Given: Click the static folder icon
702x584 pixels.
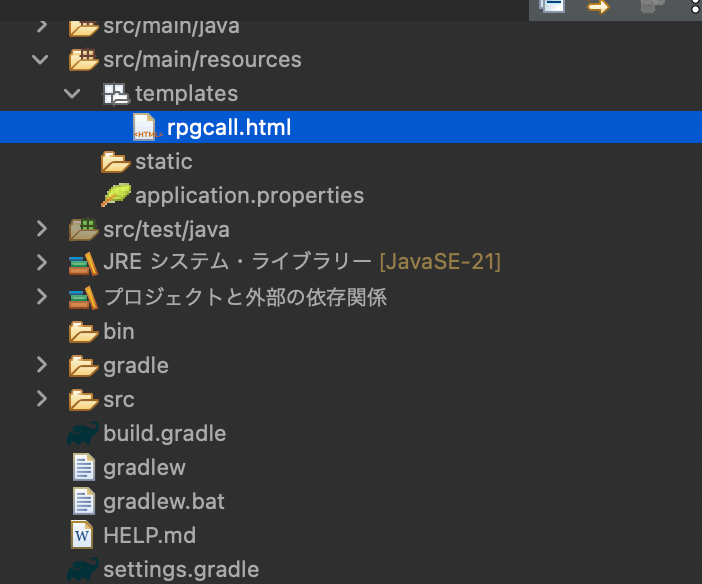Looking at the screenshot, I should pos(115,162).
